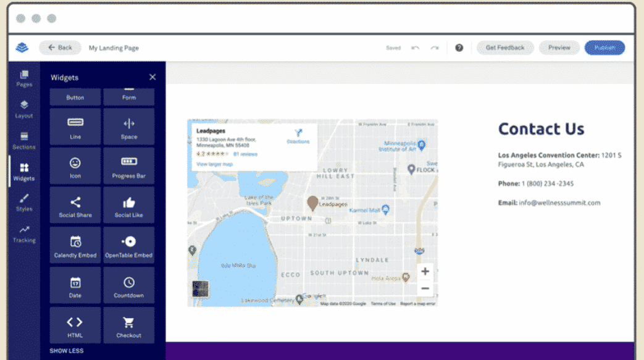Viewport: 644px width, 360px height.
Task: Select the Line widget
Action: click(75, 127)
